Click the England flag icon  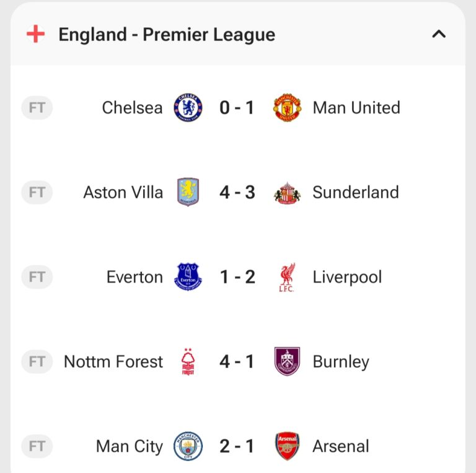pos(36,34)
